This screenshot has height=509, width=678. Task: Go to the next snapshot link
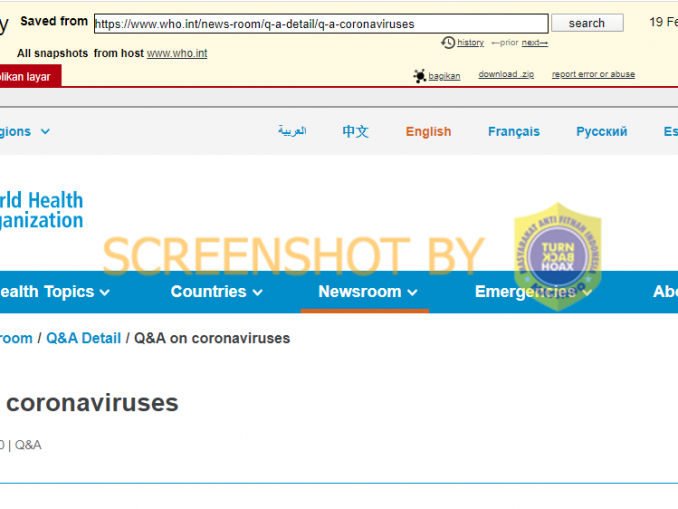[x=534, y=42]
